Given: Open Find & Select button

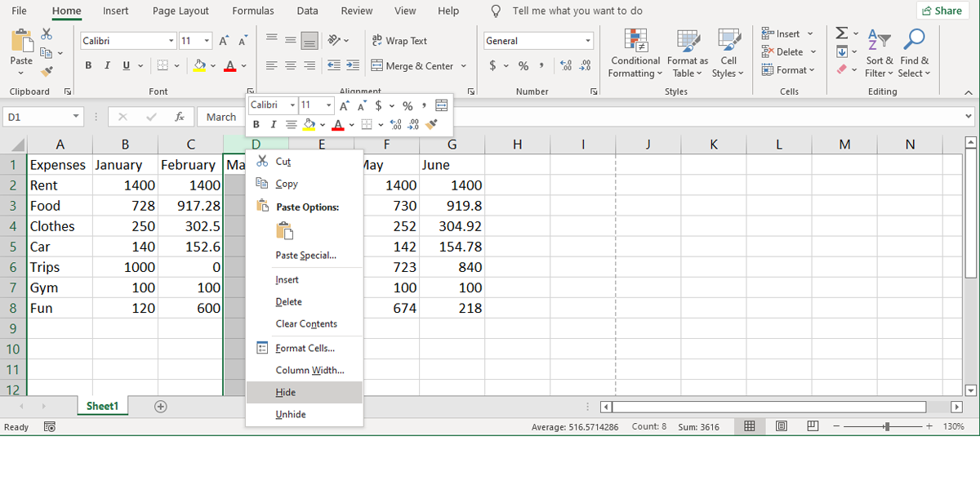Looking at the screenshot, I should coord(915,54).
